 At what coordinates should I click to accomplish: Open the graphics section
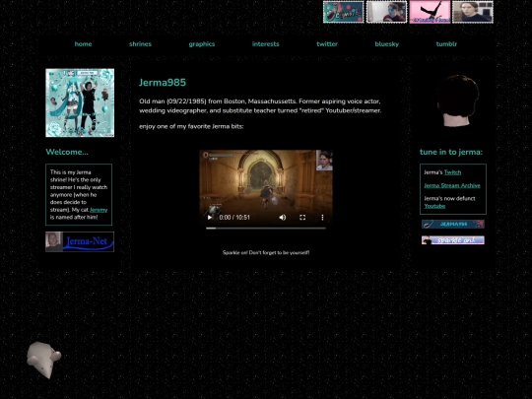click(x=202, y=44)
